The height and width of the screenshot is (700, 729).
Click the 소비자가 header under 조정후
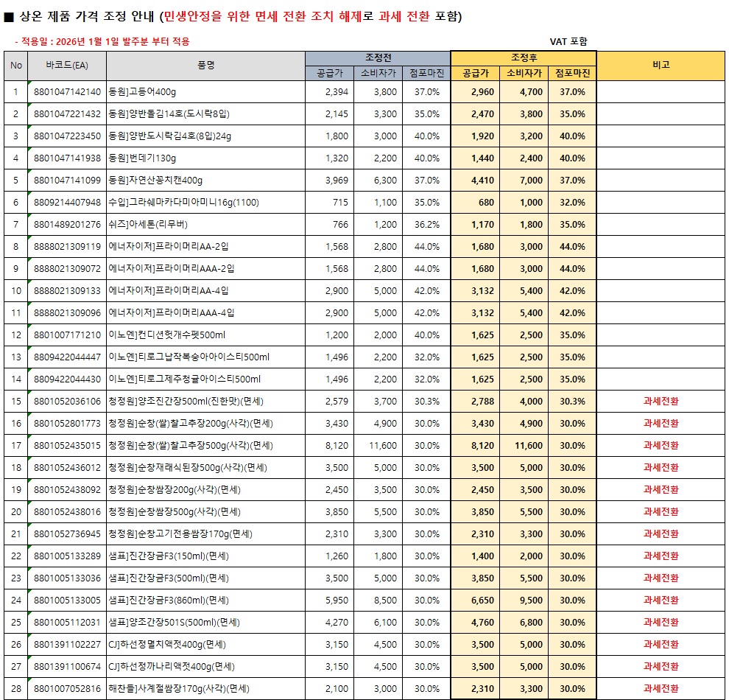[x=524, y=73]
